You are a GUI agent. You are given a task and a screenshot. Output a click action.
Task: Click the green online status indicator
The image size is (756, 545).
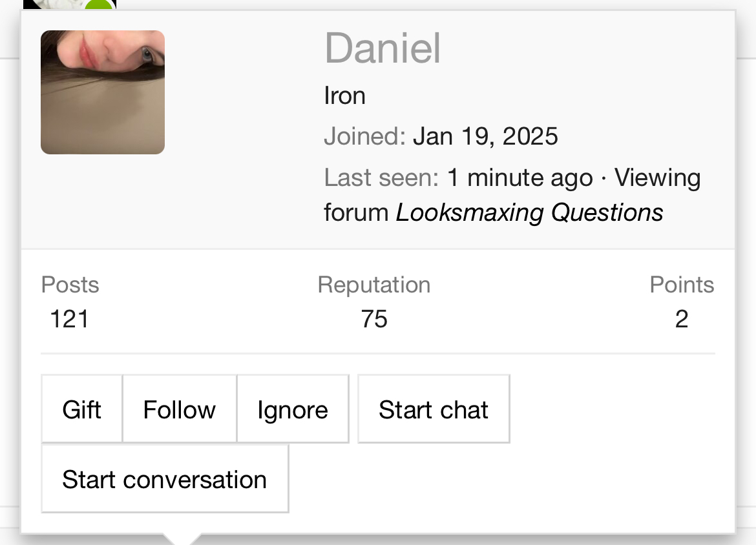pos(100,5)
